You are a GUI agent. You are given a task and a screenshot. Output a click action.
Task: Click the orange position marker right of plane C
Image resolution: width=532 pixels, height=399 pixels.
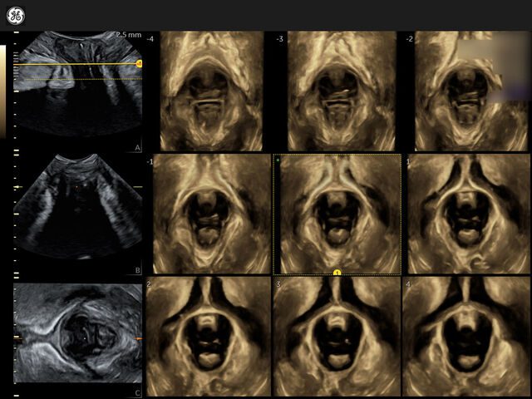[x=139, y=340]
